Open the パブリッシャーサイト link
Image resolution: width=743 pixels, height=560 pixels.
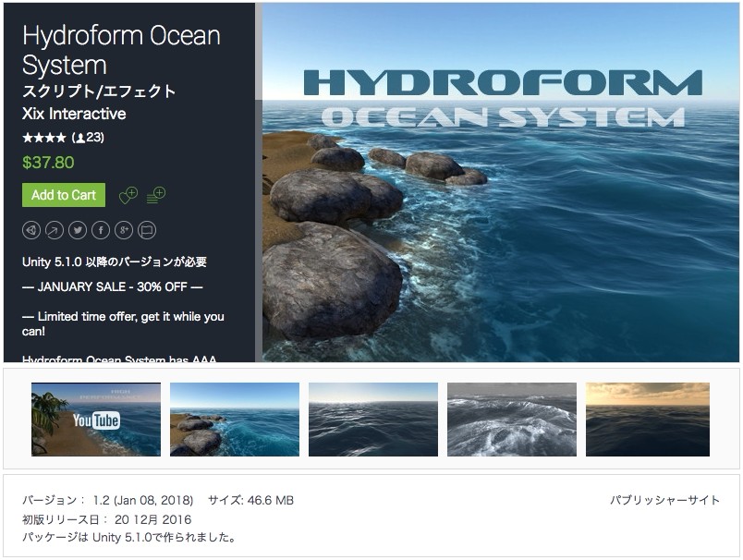(x=664, y=500)
